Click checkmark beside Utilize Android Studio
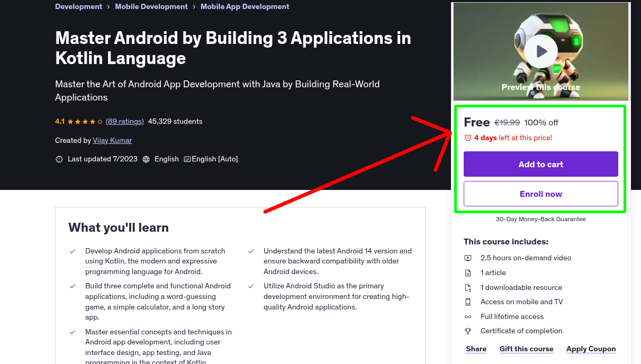Viewport: 641px width, 364px height. pos(251,286)
